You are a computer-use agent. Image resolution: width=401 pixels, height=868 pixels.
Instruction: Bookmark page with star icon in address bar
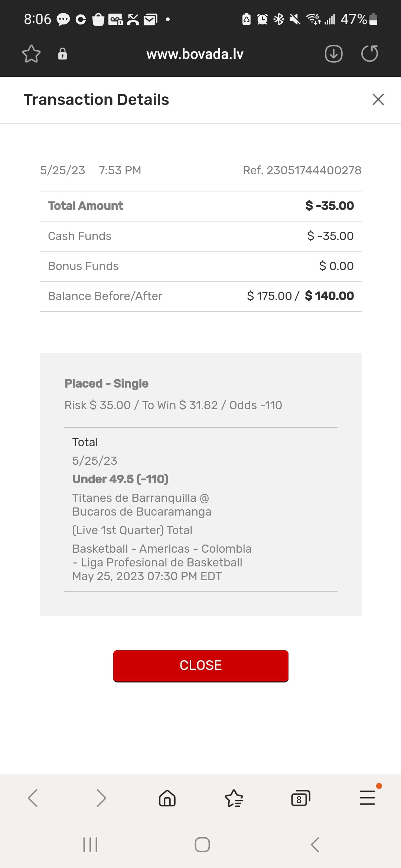coord(31,54)
